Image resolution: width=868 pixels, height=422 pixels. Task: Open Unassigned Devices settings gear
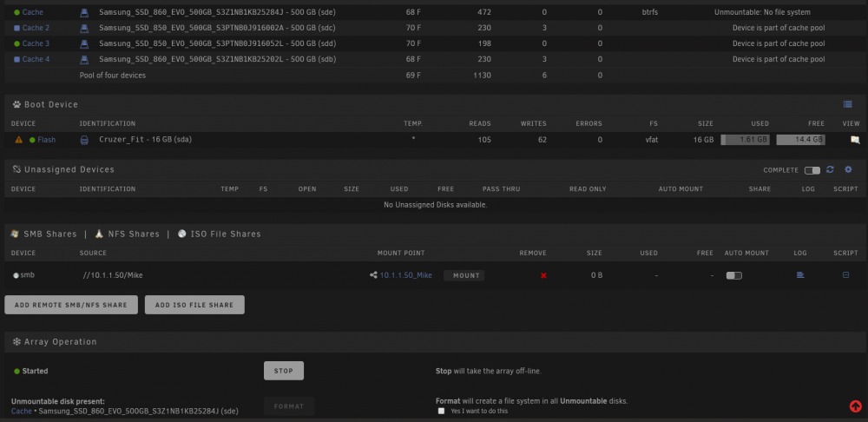click(848, 169)
